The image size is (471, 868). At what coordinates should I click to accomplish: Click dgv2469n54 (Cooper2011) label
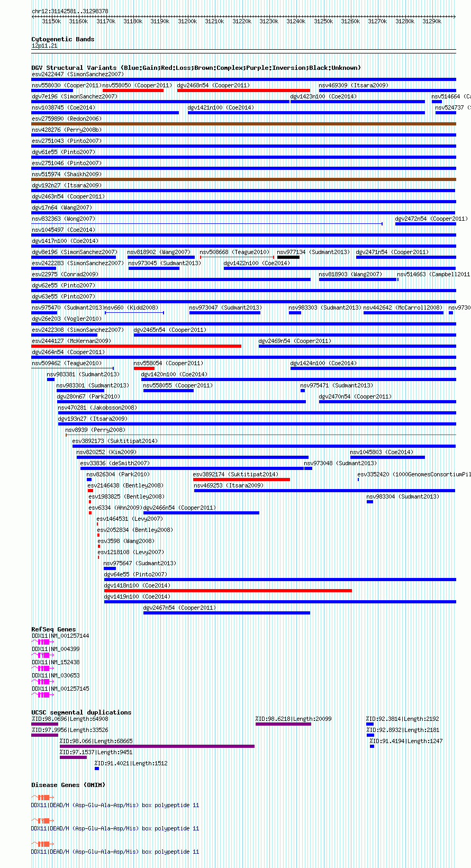tap(295, 341)
